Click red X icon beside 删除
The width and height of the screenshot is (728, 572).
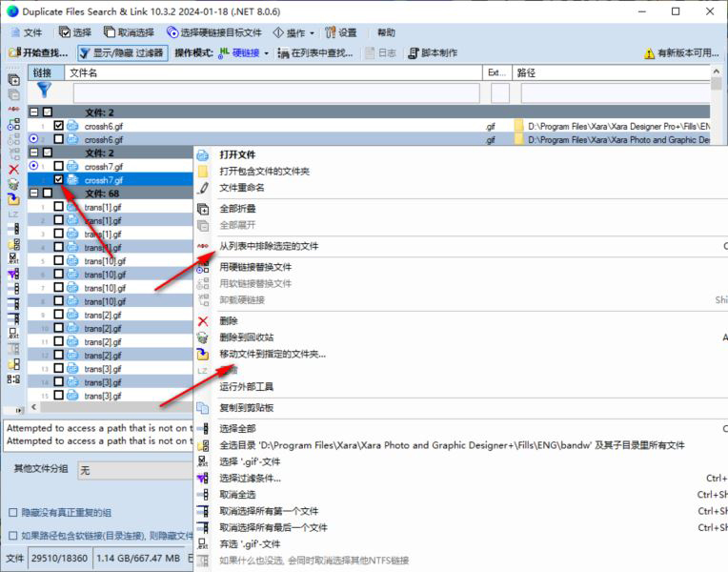[203, 321]
